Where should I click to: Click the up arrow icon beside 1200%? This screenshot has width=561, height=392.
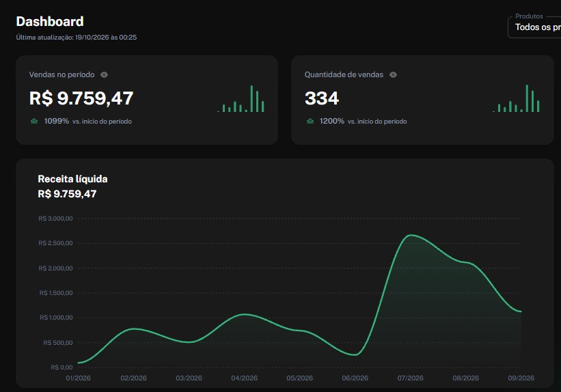[310, 122]
